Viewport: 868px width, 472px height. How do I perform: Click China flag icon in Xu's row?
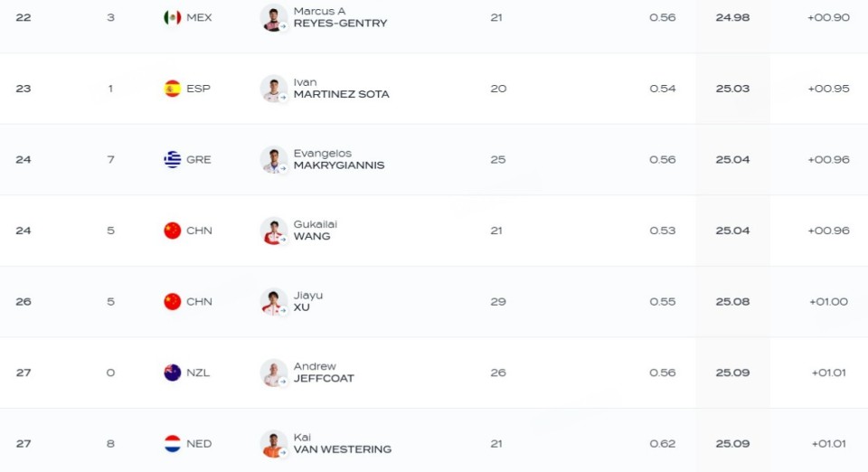pyautogui.click(x=173, y=301)
